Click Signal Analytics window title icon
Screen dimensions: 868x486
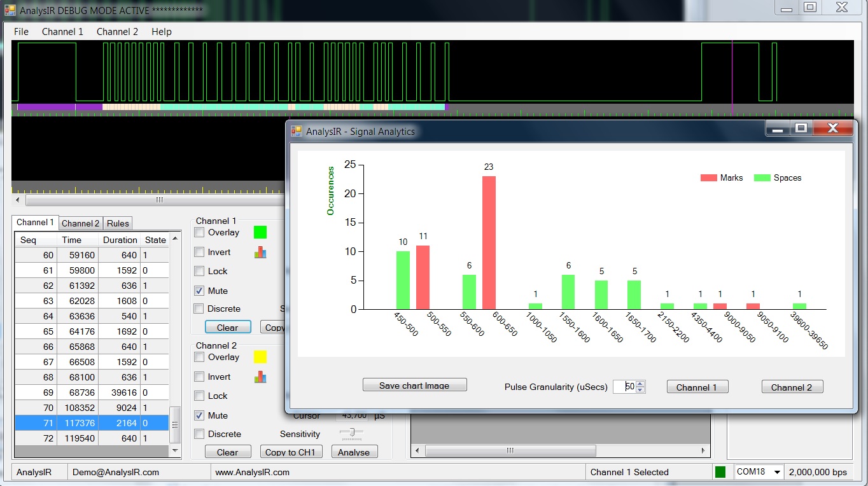tap(297, 131)
